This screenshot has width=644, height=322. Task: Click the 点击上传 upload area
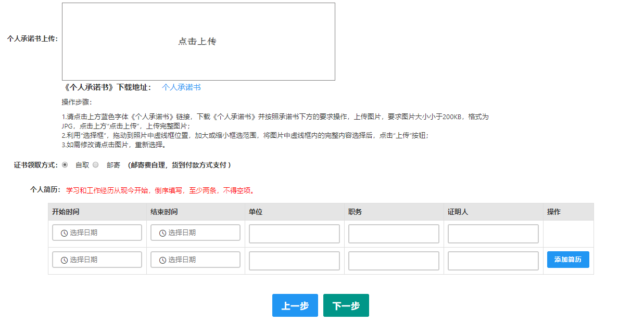click(x=198, y=42)
